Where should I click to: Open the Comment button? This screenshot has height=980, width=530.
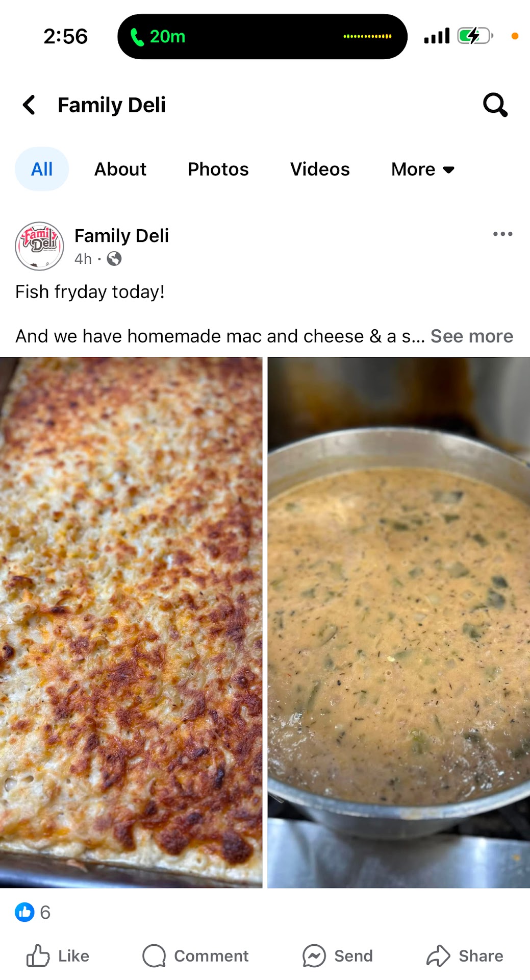click(x=195, y=956)
